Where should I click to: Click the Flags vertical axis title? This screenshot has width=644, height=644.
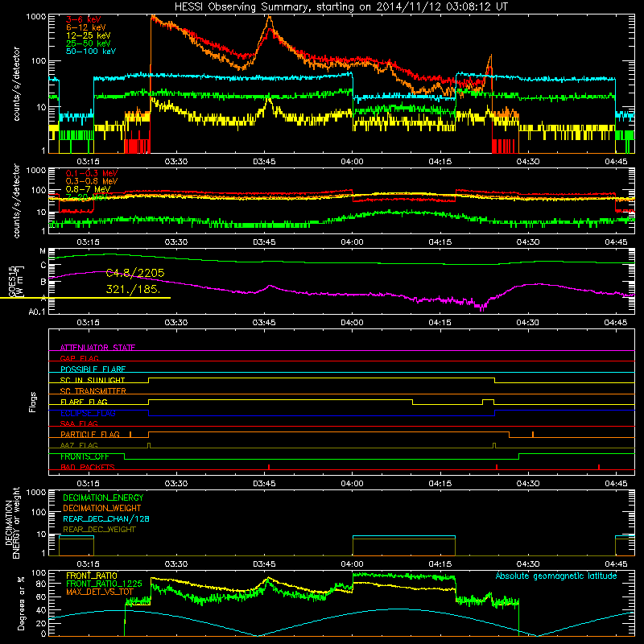pyautogui.click(x=32, y=402)
